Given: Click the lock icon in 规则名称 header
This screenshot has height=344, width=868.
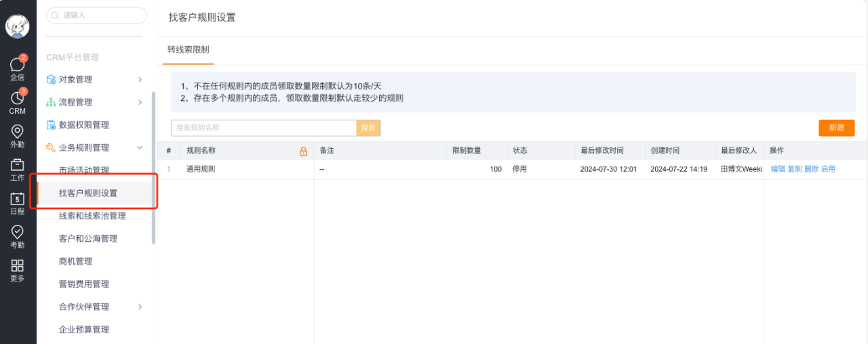Looking at the screenshot, I should 304,151.
